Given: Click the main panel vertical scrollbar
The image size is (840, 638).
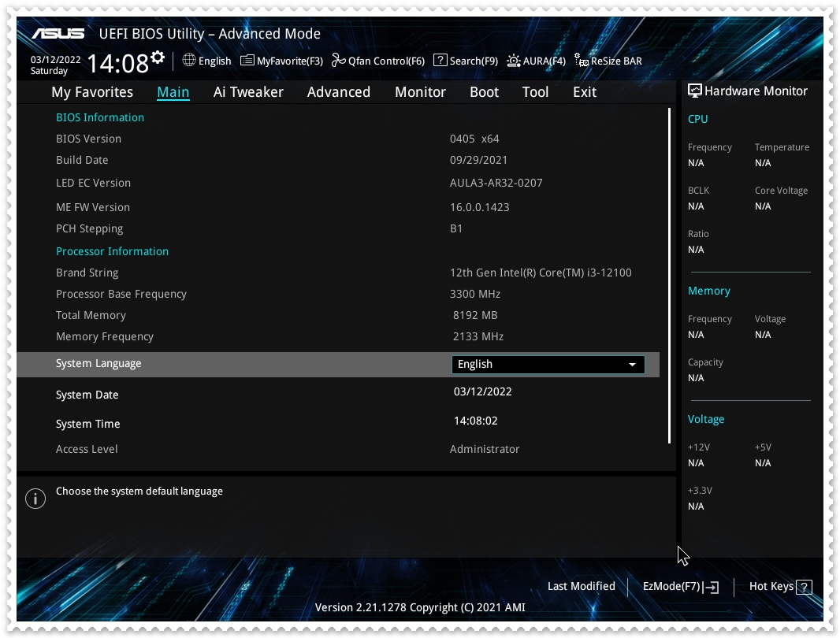Looking at the screenshot, I should [x=669, y=276].
